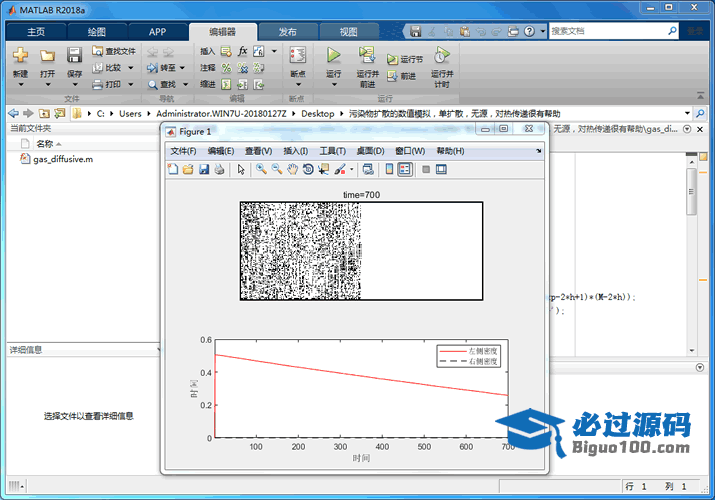Viewport: 715px width, 500px height.
Task: Switch to the View (视图) tab
Action: (348, 32)
